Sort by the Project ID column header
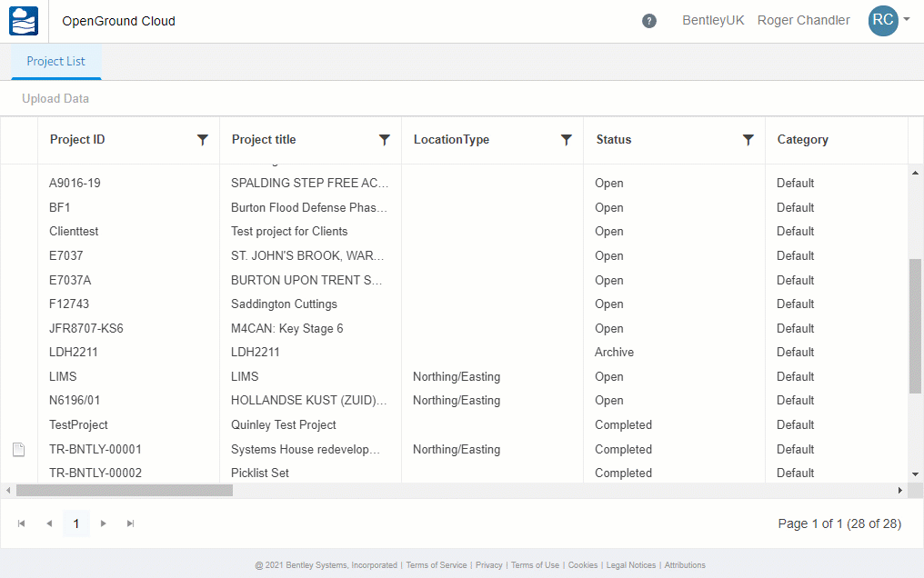Screen dimensions: 924x578 coord(77,139)
